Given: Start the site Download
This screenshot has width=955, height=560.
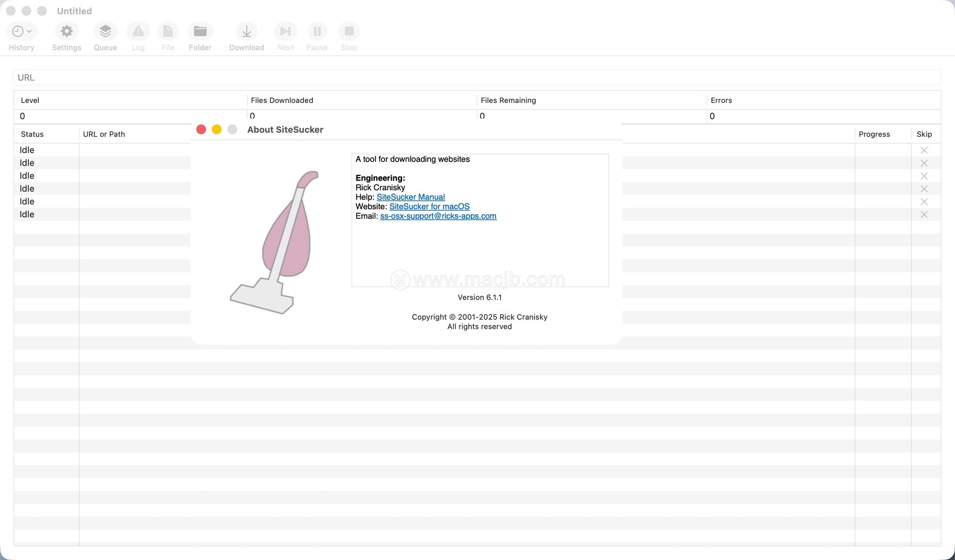Looking at the screenshot, I should point(246,32).
